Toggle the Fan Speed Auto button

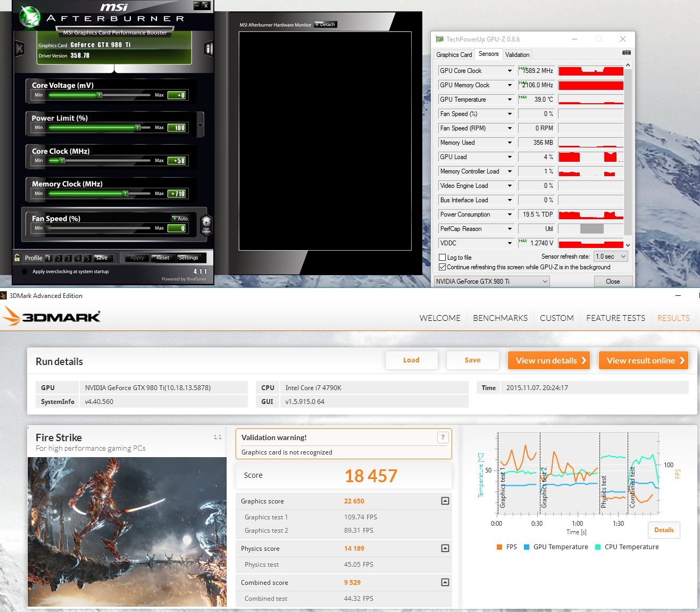point(180,219)
